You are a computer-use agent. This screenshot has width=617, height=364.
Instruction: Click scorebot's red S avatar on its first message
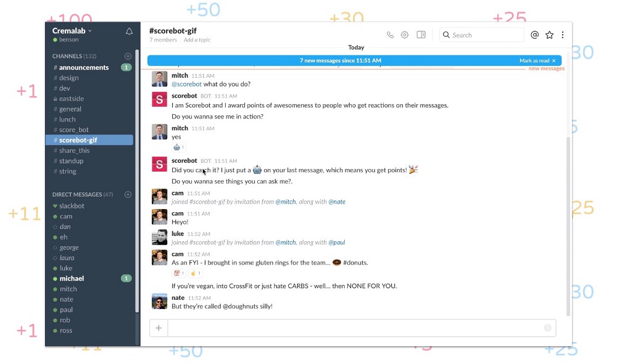[159, 99]
